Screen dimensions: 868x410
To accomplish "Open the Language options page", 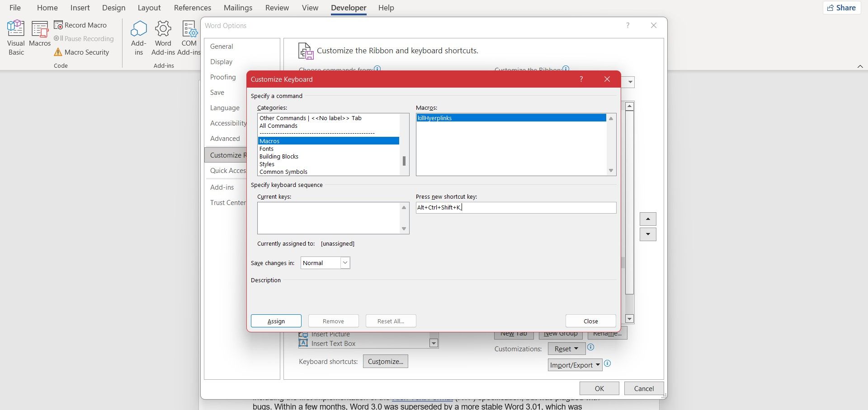I will (225, 108).
